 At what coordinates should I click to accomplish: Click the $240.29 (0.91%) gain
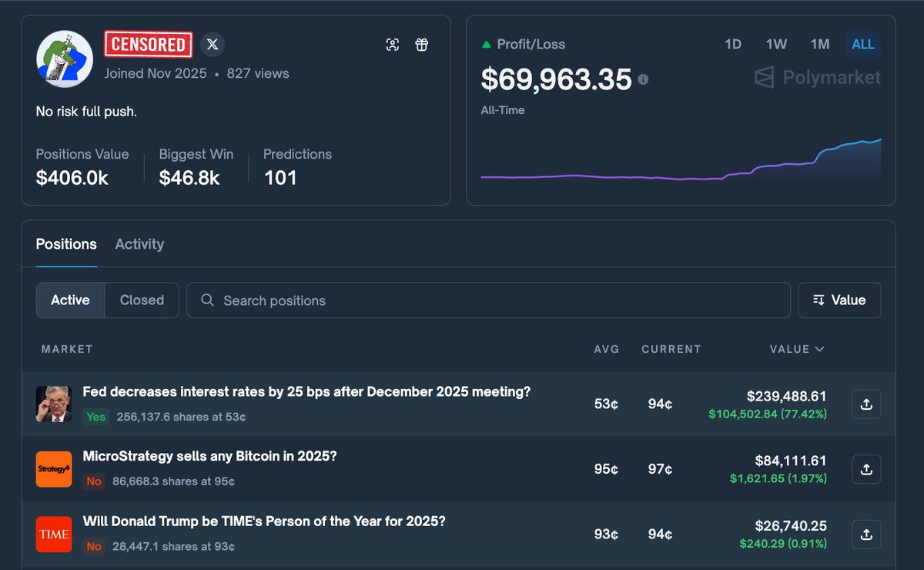(x=783, y=543)
